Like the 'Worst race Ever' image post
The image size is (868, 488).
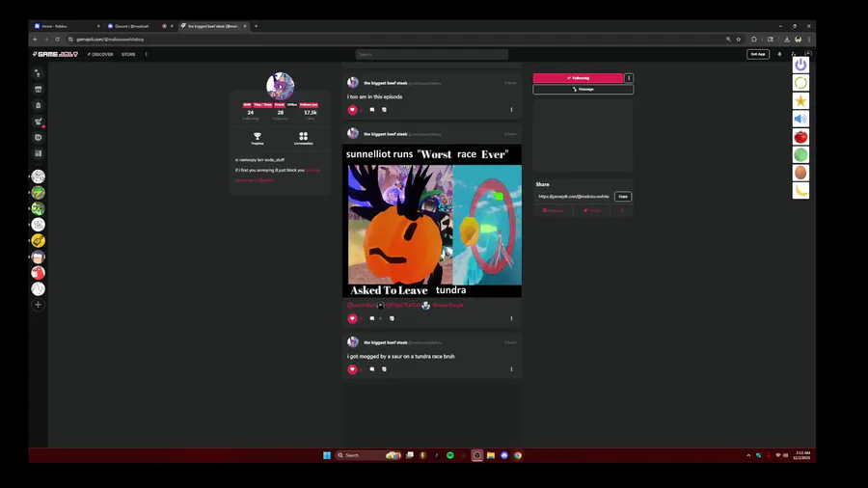352,318
